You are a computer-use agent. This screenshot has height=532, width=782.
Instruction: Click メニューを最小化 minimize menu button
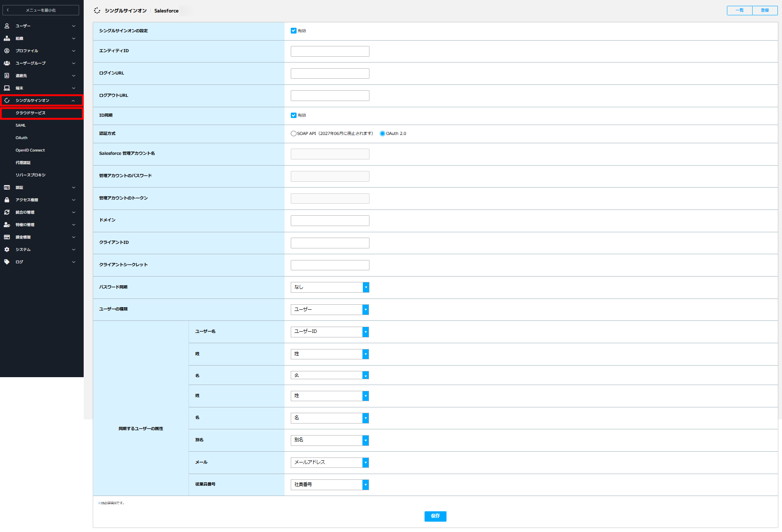coord(41,10)
